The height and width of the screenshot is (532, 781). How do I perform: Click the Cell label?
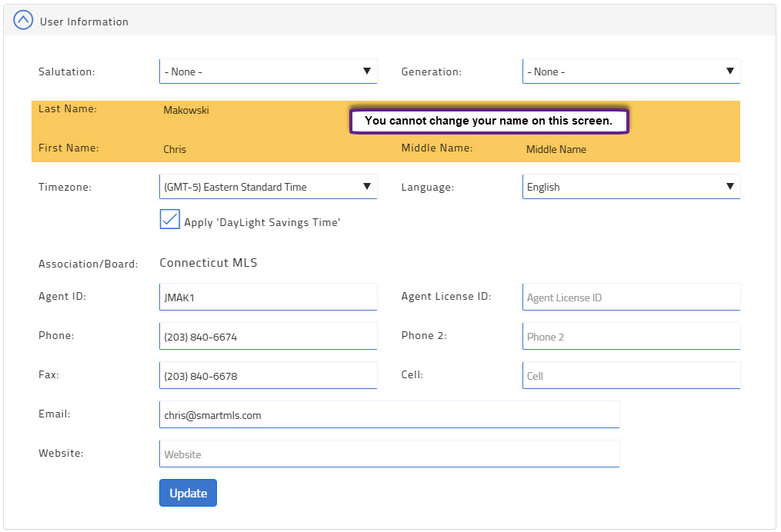[x=412, y=374]
